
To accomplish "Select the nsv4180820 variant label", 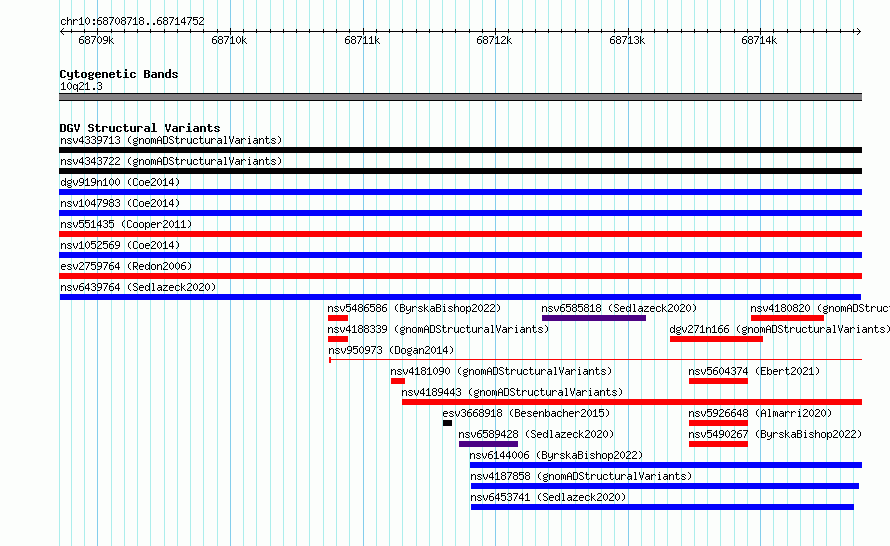I will [820, 308].
